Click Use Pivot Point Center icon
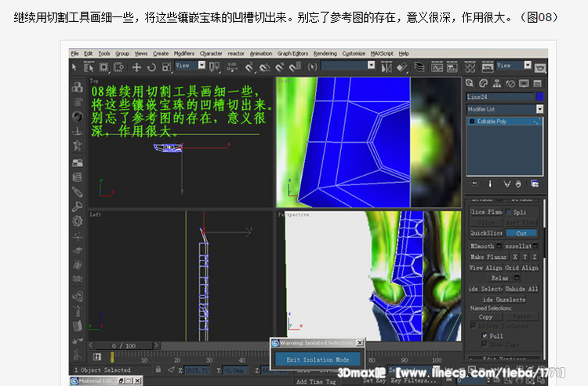The image size is (588, 386). [214, 67]
